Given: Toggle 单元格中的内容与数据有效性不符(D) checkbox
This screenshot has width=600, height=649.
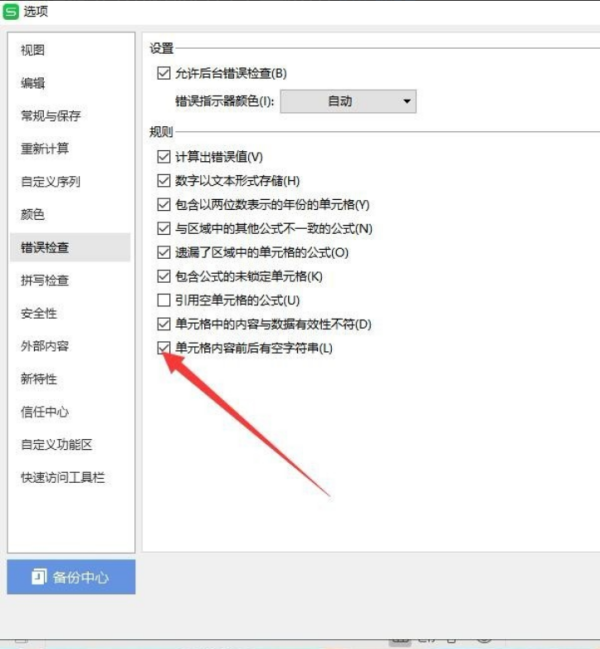Looking at the screenshot, I should pyautogui.click(x=164, y=324).
